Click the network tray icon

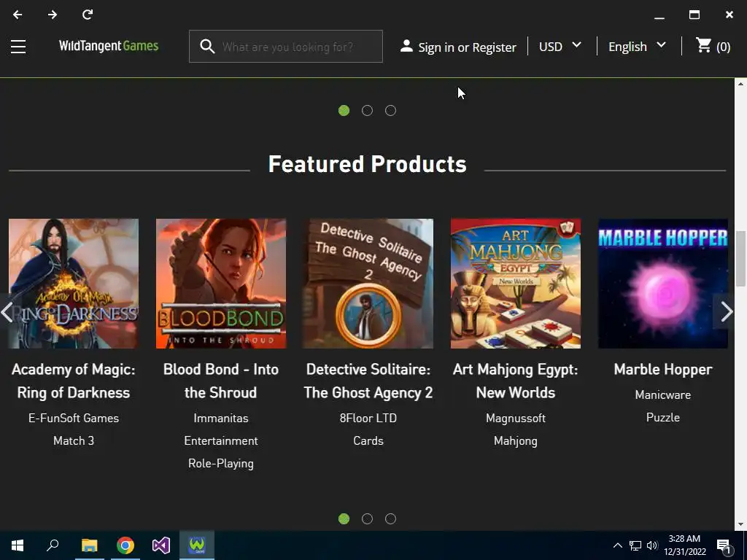point(635,545)
